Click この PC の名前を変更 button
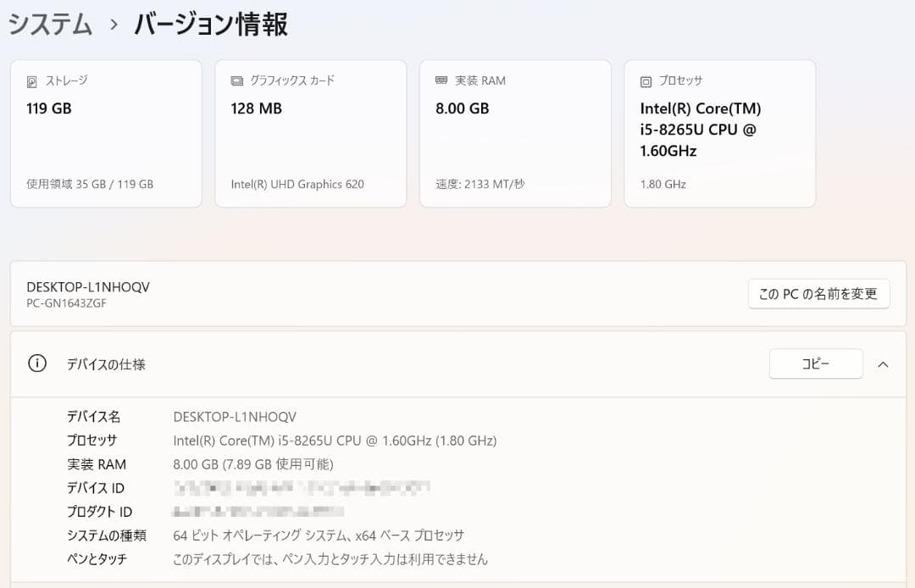Screen dimensions: 915x588 point(818,293)
